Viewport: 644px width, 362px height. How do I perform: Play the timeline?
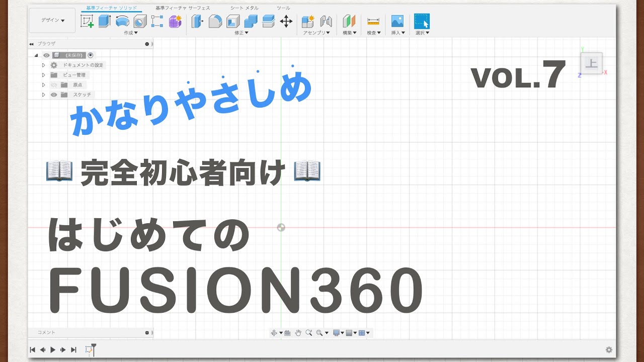[x=53, y=349]
